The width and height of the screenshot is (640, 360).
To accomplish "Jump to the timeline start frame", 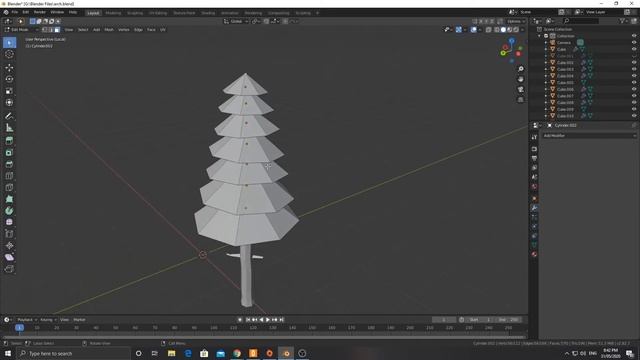I will [x=248, y=320].
